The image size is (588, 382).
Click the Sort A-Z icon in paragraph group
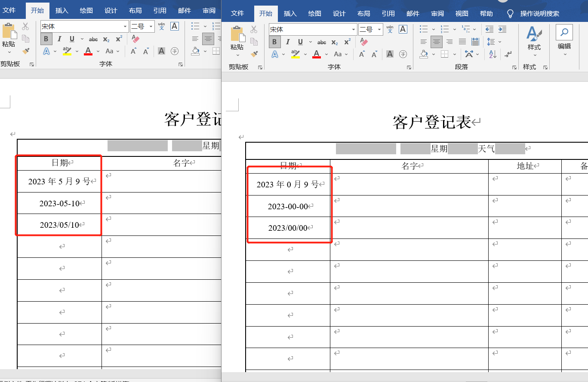click(493, 54)
